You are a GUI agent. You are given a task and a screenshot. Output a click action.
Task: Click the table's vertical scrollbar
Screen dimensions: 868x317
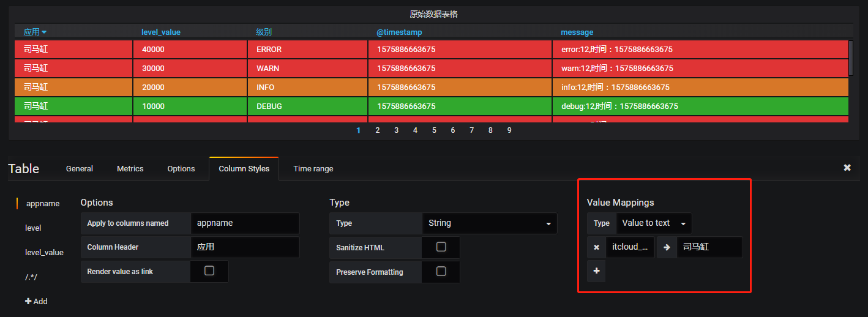(851, 58)
